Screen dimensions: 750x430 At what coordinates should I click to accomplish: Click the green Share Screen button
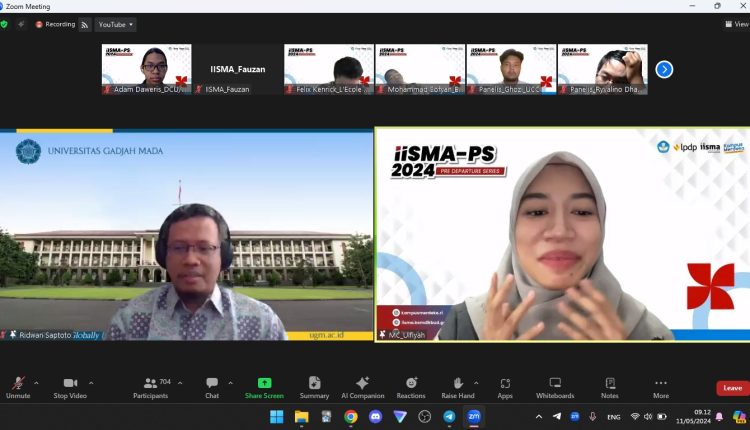click(264, 388)
